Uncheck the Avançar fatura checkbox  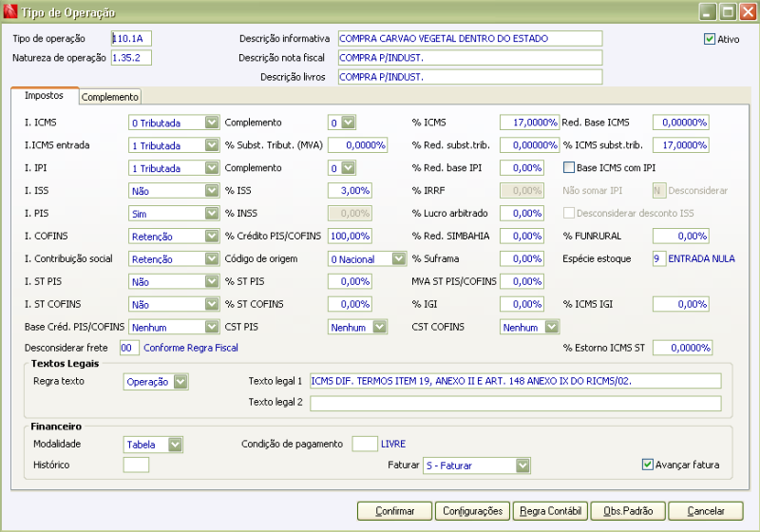(648, 465)
